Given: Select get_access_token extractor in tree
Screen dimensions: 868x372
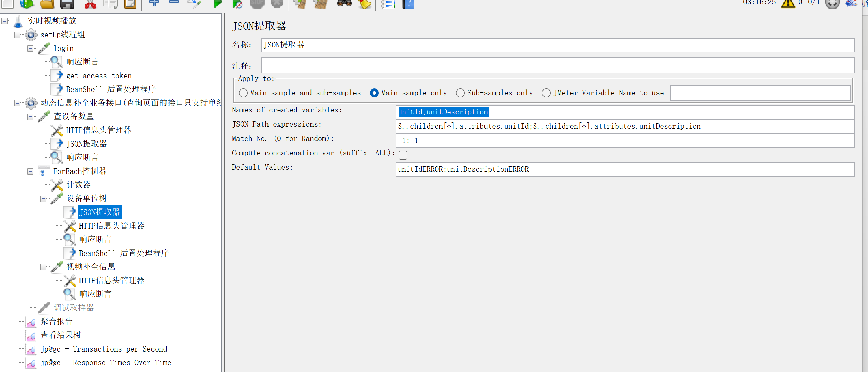Looking at the screenshot, I should 99,76.
